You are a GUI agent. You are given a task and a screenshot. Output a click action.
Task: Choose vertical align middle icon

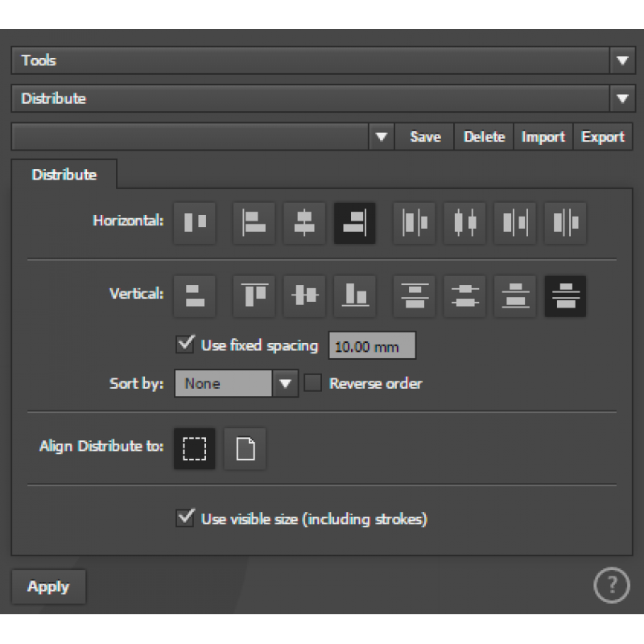pyautogui.click(x=304, y=296)
